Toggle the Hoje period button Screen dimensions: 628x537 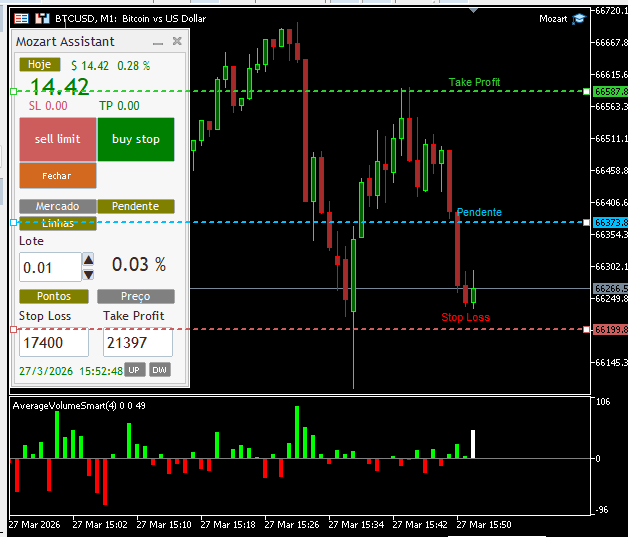tap(40, 64)
